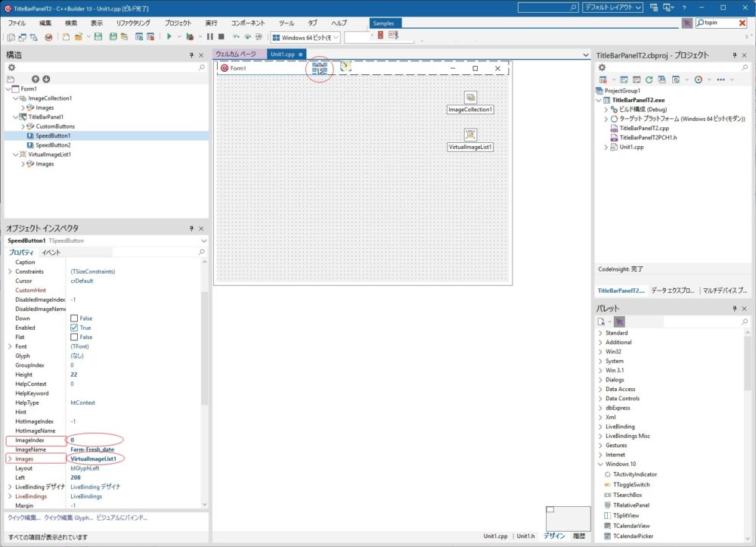Screen dimensions: 756x547
Task: Click the Pause button in toolbar
Action: 210,36
